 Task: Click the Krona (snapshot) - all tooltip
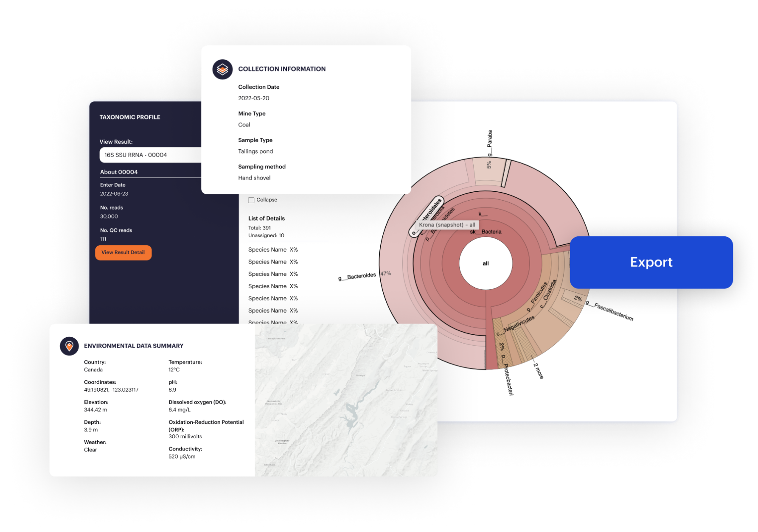[x=447, y=225]
